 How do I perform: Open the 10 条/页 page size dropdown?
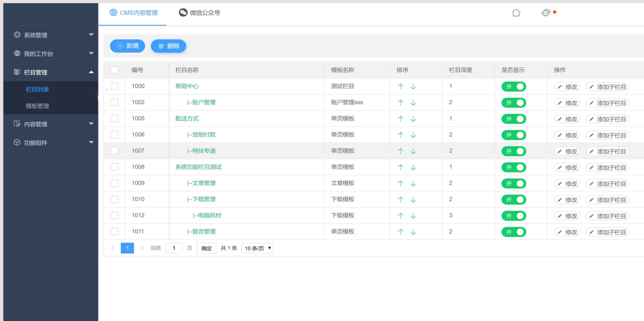(258, 248)
